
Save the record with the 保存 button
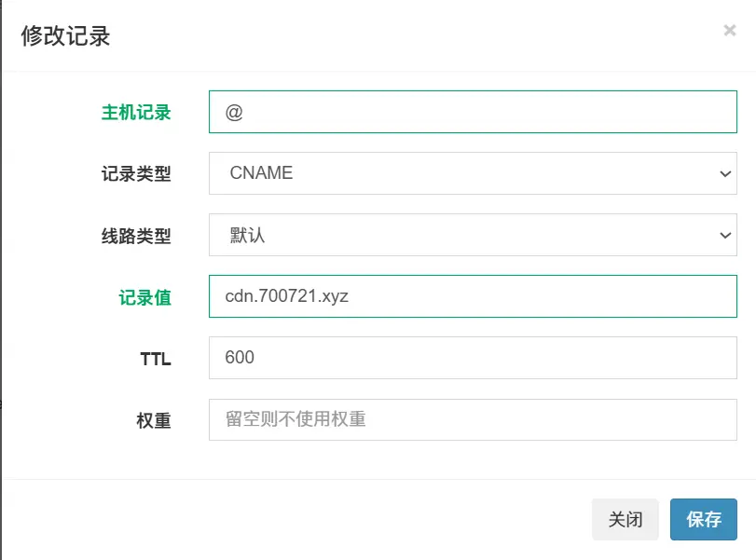pos(704,519)
